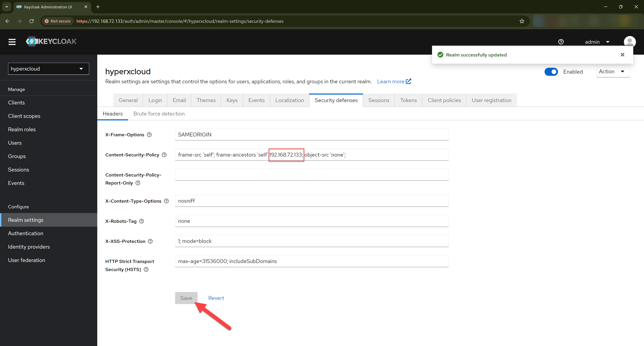Open Sessions in sidebar

pos(48,170)
